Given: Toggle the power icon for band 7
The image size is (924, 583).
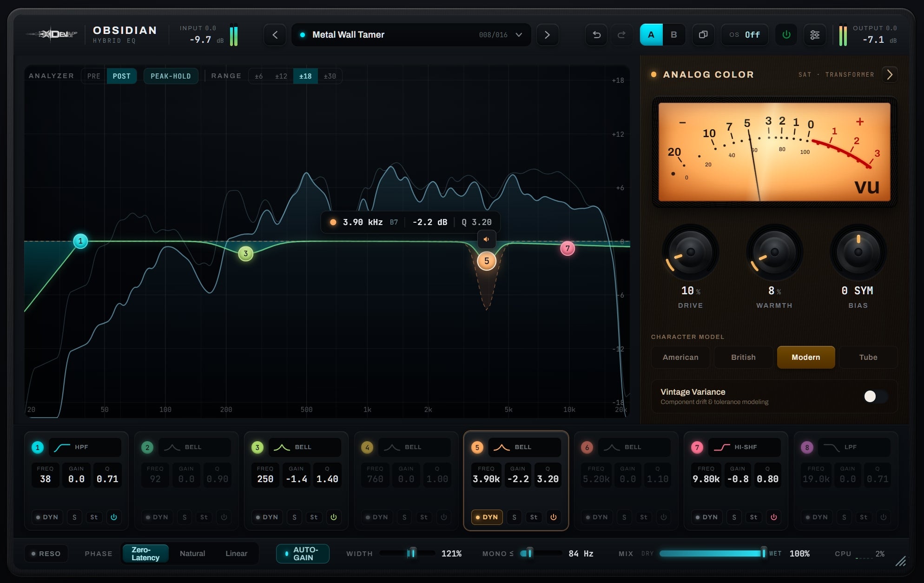Looking at the screenshot, I should point(774,517).
